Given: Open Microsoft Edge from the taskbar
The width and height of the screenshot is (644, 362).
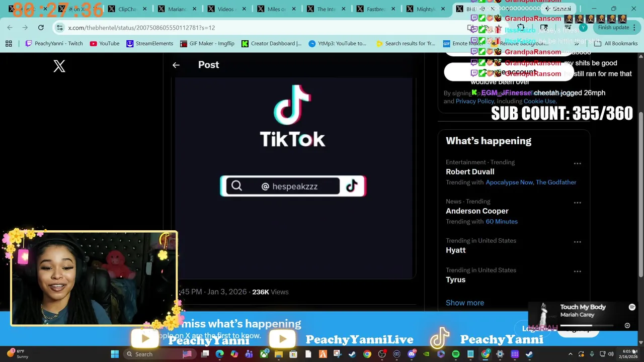Looking at the screenshot, I should tap(219, 354).
